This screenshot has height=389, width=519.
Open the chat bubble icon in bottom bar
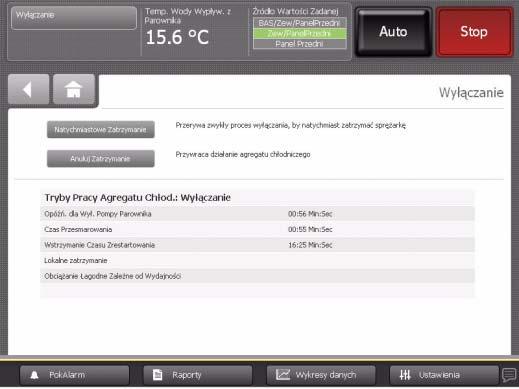[509, 375]
